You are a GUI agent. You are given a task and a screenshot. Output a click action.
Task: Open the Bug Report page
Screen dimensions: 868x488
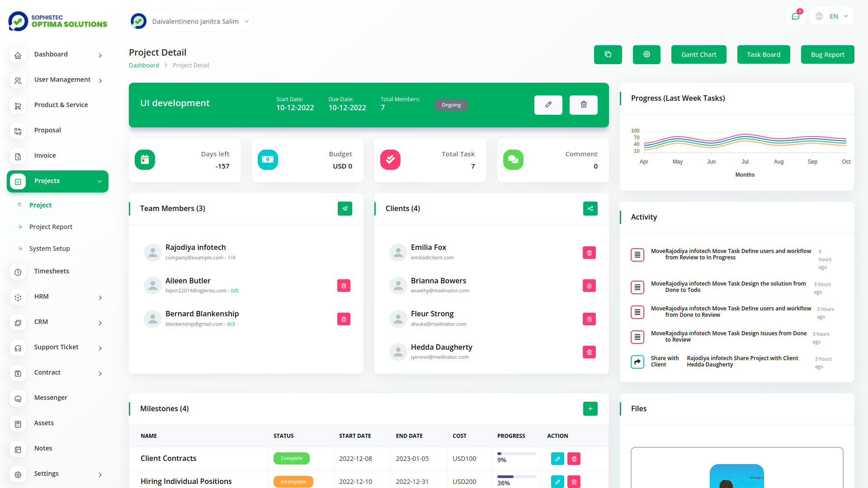point(827,54)
